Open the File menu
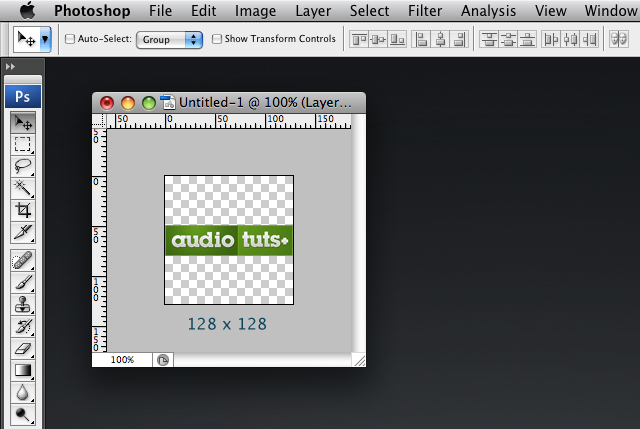This screenshot has width=640, height=429. pos(160,11)
